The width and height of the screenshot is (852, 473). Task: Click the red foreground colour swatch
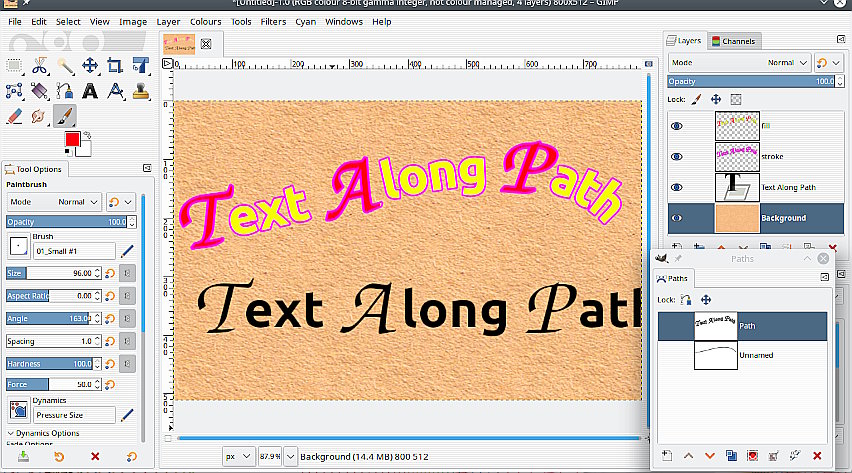pyautogui.click(x=72, y=139)
